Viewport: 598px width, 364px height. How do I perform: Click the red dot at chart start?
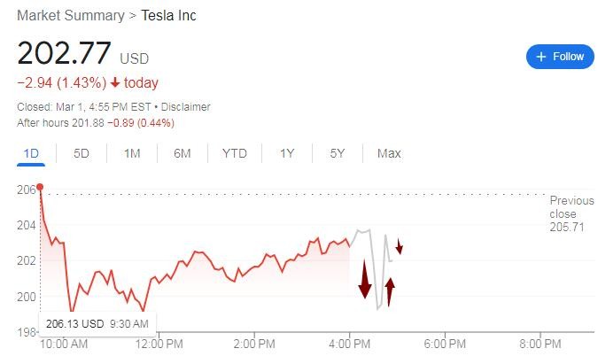click(40, 187)
